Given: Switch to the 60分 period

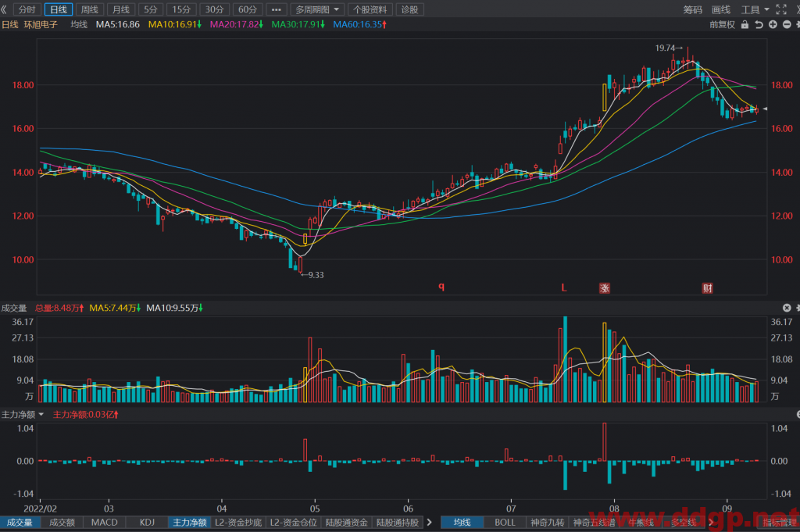Looking at the screenshot, I should (x=248, y=9).
